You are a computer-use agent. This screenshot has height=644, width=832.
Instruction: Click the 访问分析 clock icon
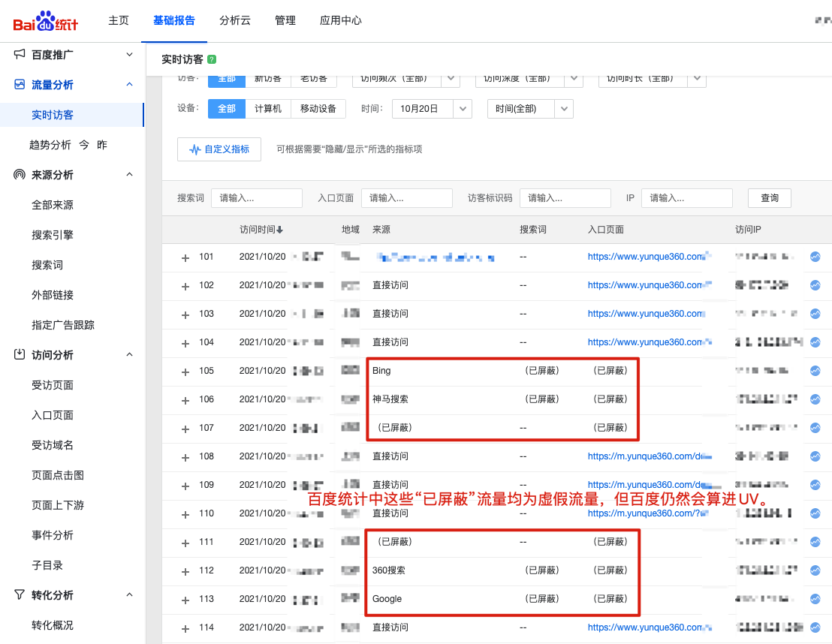pos(20,354)
